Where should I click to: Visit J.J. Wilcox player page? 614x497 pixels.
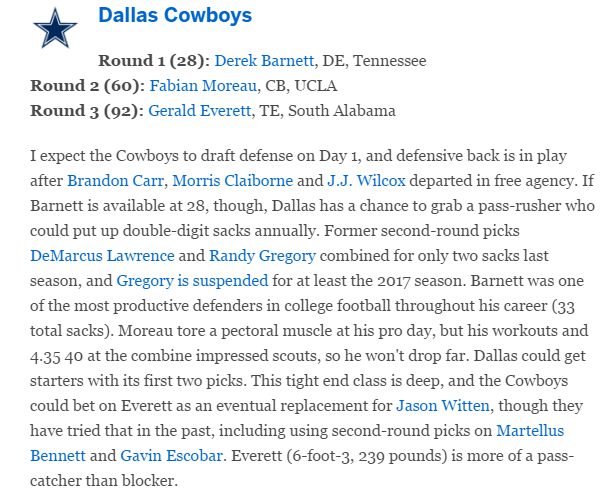(x=366, y=181)
